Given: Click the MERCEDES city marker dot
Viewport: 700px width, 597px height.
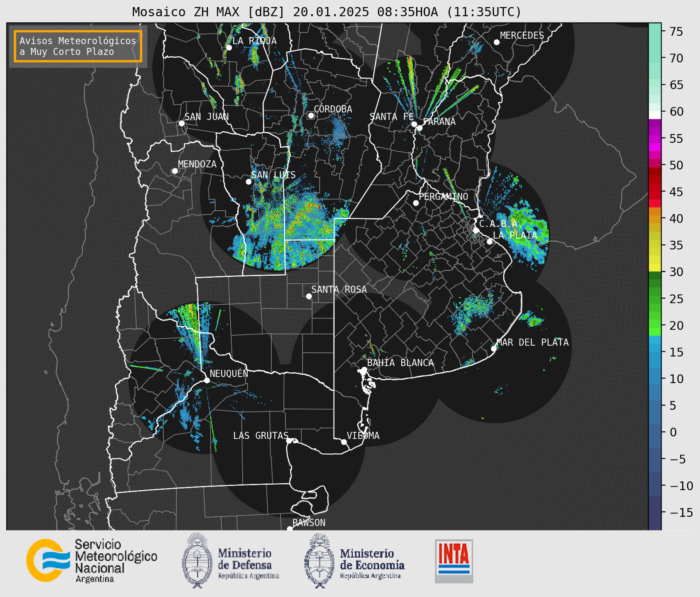Looking at the screenshot, I should click(497, 42).
